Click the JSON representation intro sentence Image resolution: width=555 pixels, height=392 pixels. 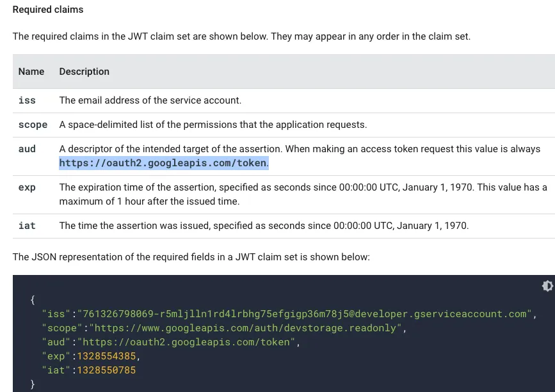tap(191, 257)
